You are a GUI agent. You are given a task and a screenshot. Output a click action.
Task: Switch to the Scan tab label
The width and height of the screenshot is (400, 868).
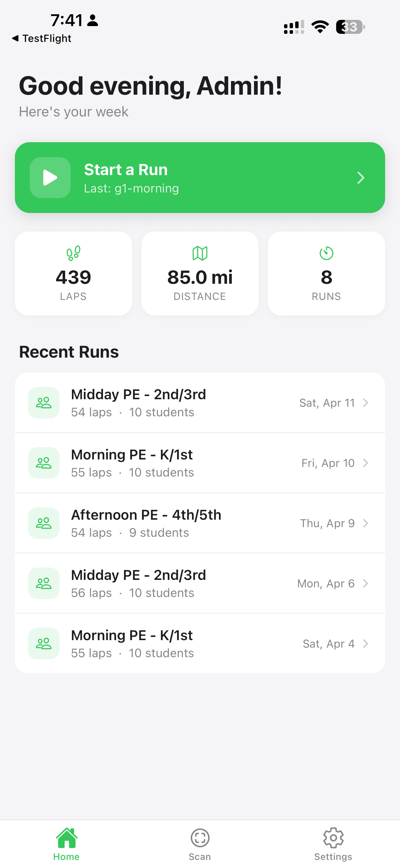[200, 857]
